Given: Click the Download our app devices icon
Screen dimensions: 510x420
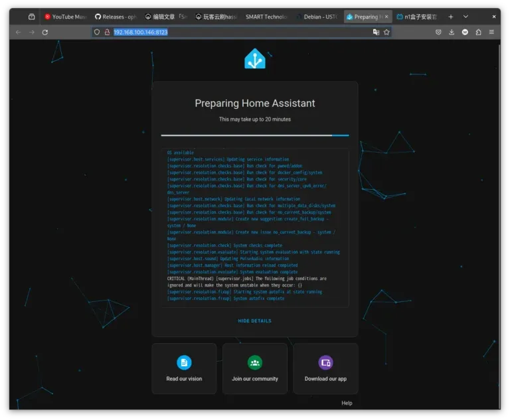Looking at the screenshot, I should pos(325,362).
